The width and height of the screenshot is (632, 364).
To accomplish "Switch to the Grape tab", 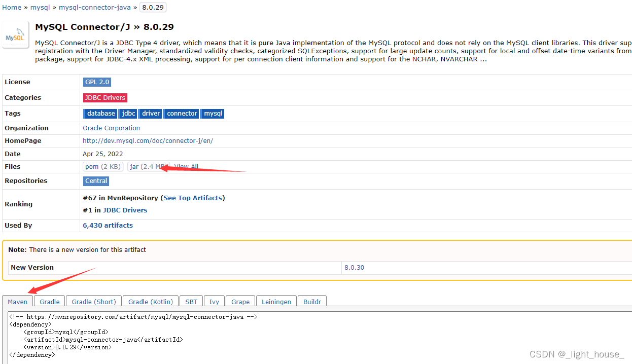I will point(240,301).
